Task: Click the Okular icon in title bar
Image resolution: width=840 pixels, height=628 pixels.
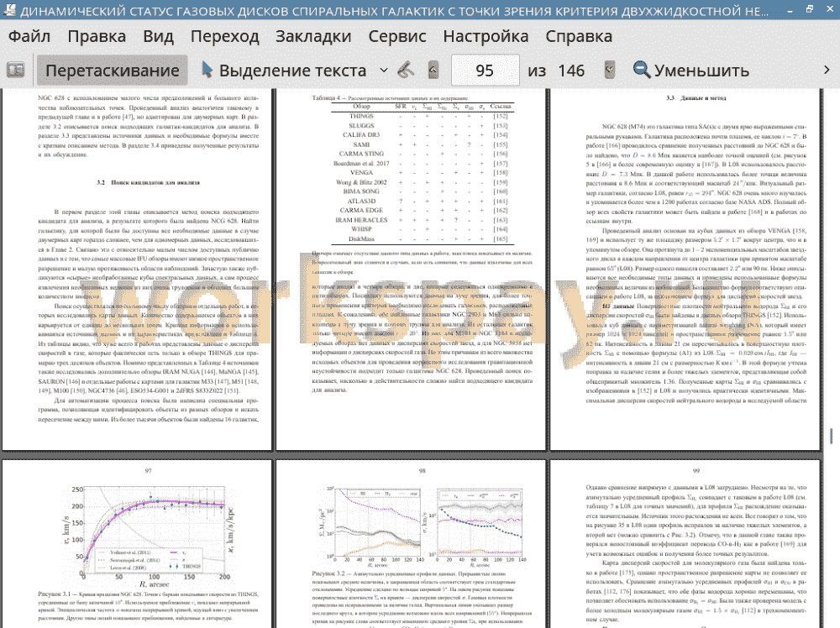Action: pos(9,9)
